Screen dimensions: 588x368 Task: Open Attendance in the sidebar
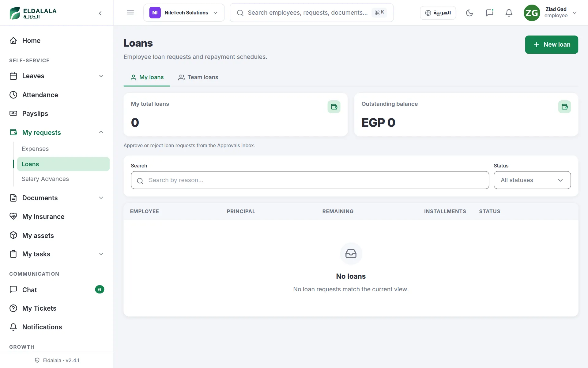[57, 95]
